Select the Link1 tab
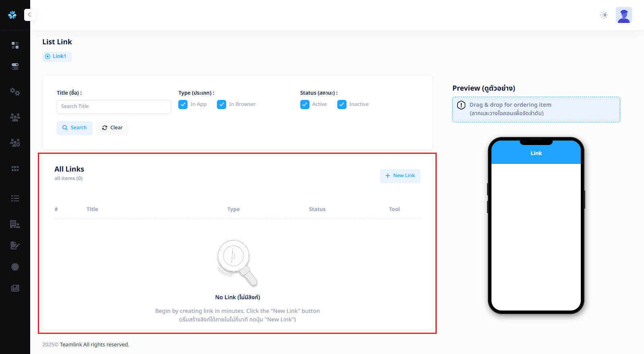This screenshot has width=644, height=354. 57,56
